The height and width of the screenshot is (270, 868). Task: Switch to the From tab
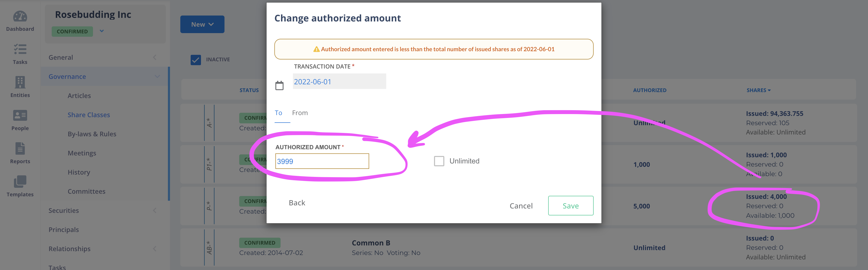(300, 113)
